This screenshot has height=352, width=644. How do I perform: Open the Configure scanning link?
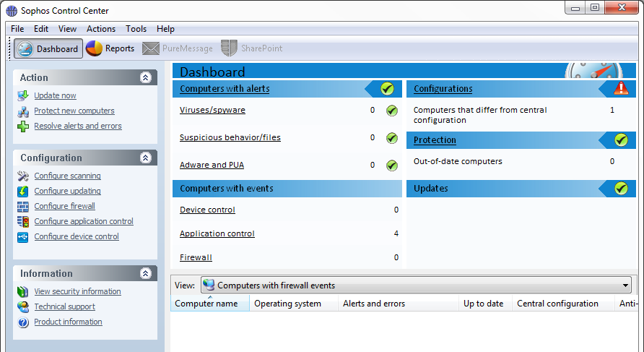pos(67,176)
